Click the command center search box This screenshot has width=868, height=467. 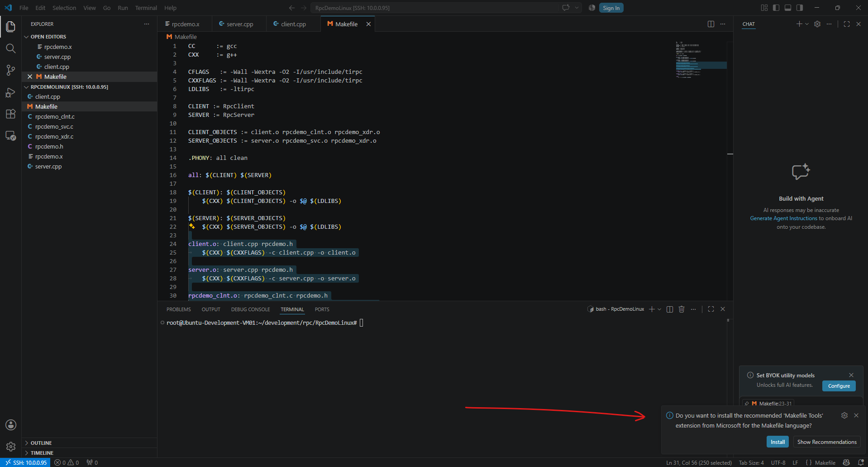point(434,8)
